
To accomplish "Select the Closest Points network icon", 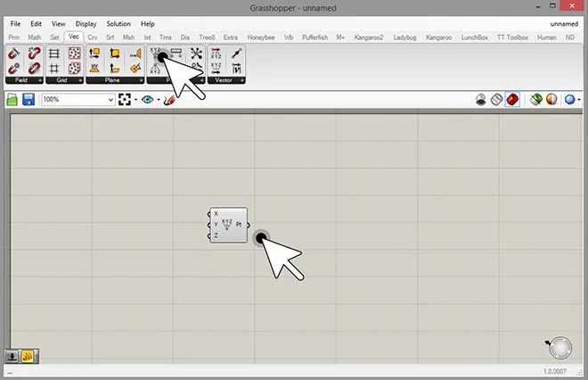I will (196, 54).
